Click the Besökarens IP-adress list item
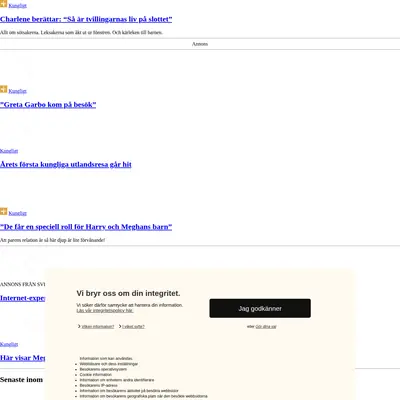Image resolution: width=400 pixels, height=400 pixels. pos(98,385)
